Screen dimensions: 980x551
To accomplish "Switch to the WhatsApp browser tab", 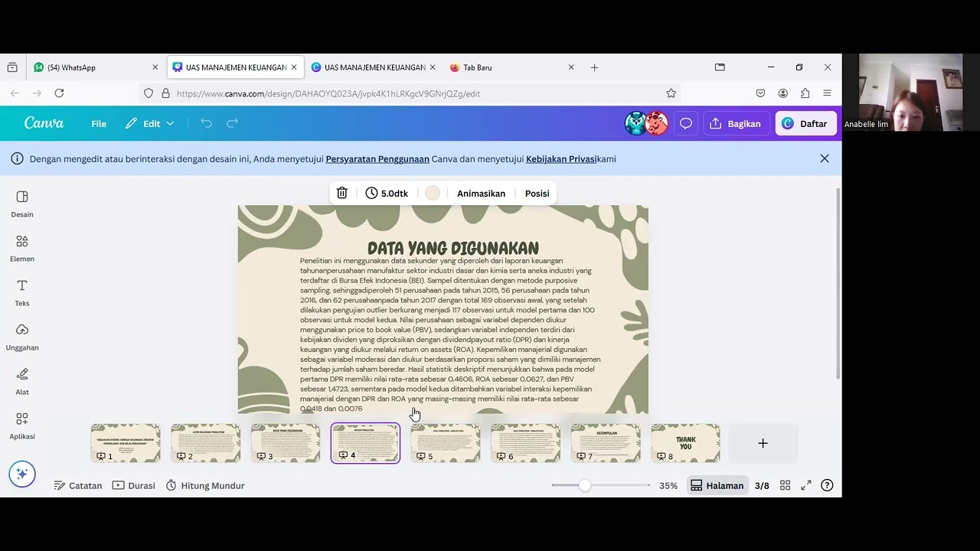I will click(x=96, y=67).
